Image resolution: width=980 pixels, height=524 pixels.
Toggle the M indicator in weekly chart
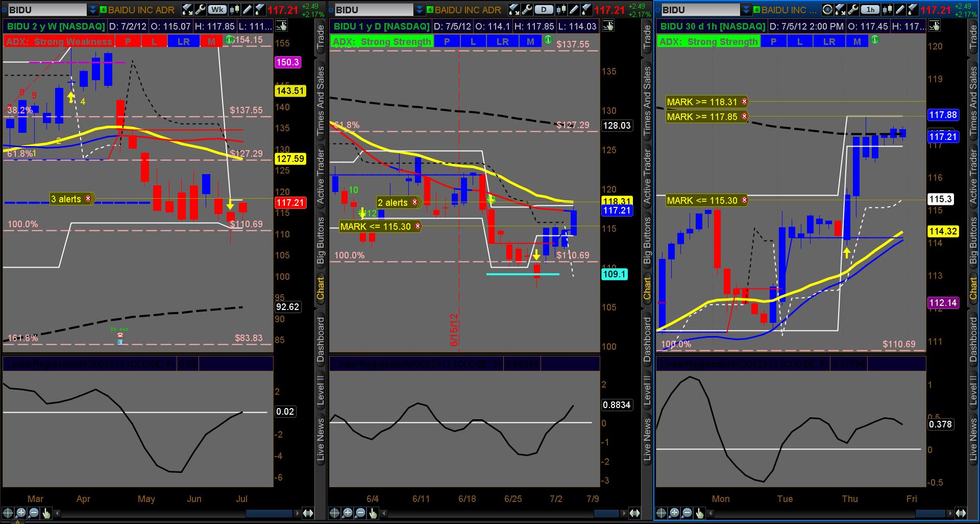coord(211,42)
